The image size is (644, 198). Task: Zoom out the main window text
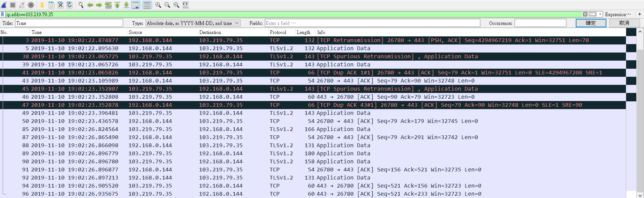click(x=167, y=5)
